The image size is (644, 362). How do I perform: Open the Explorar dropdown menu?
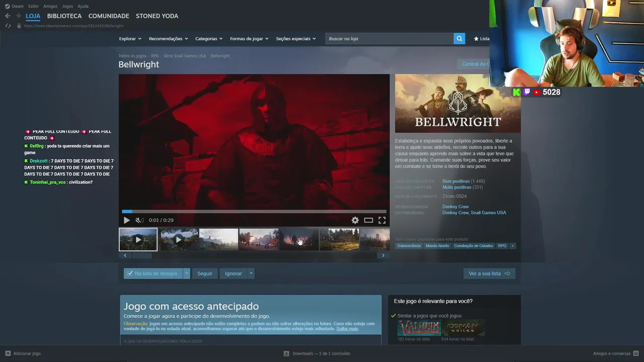(130, 39)
